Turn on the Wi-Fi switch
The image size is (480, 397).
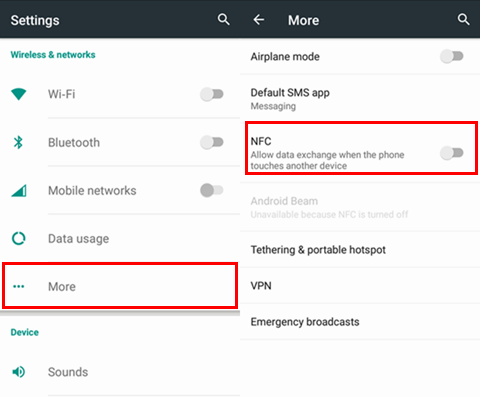point(212,94)
